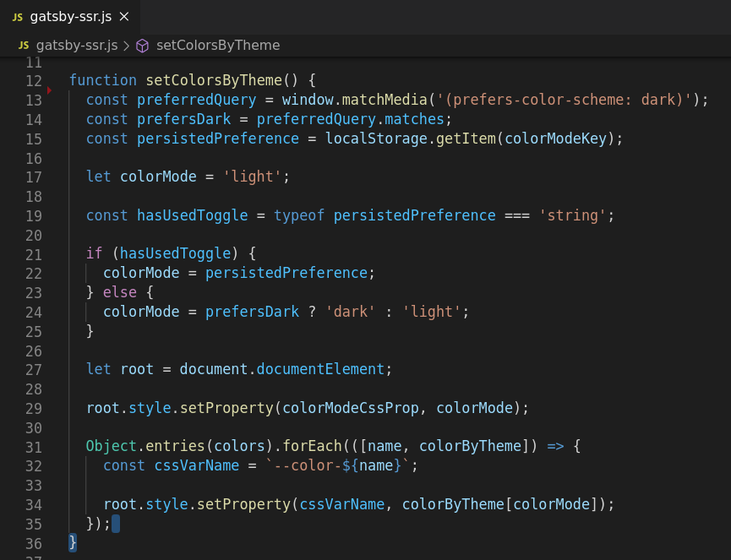Click 'light' string on line 24
The height and width of the screenshot is (560, 731).
click(431, 312)
